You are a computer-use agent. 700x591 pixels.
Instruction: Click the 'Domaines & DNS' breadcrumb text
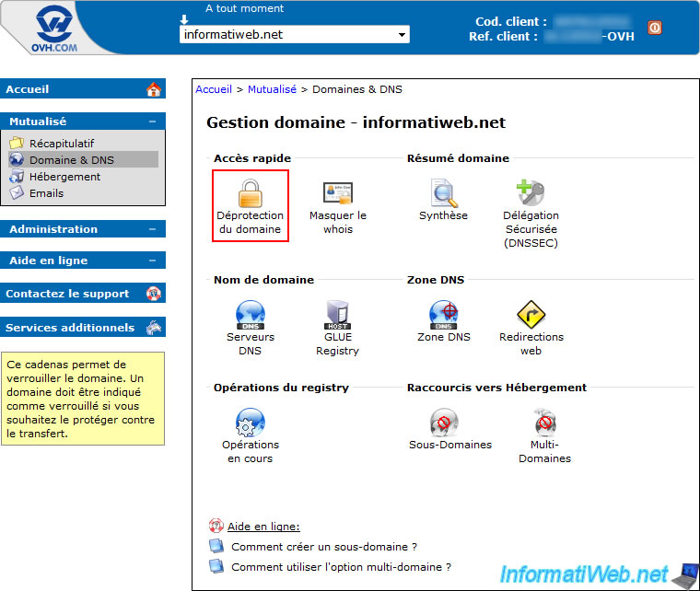357,89
